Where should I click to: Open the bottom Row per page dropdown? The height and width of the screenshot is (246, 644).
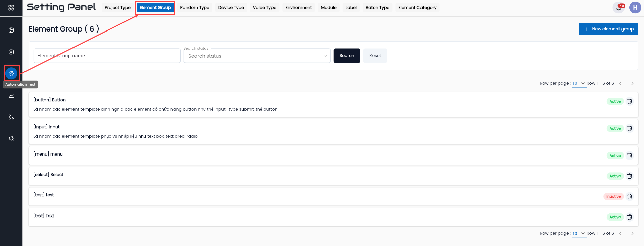pyautogui.click(x=579, y=233)
